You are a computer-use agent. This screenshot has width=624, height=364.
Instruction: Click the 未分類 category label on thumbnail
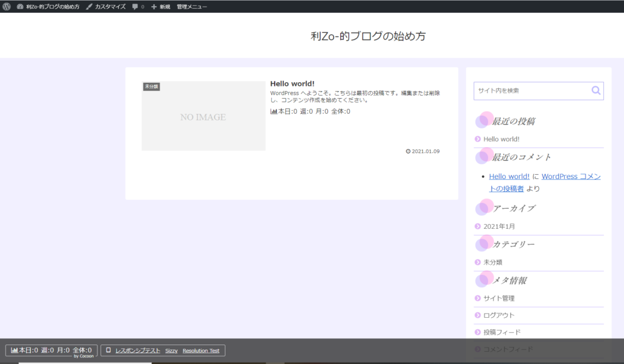pos(151,86)
